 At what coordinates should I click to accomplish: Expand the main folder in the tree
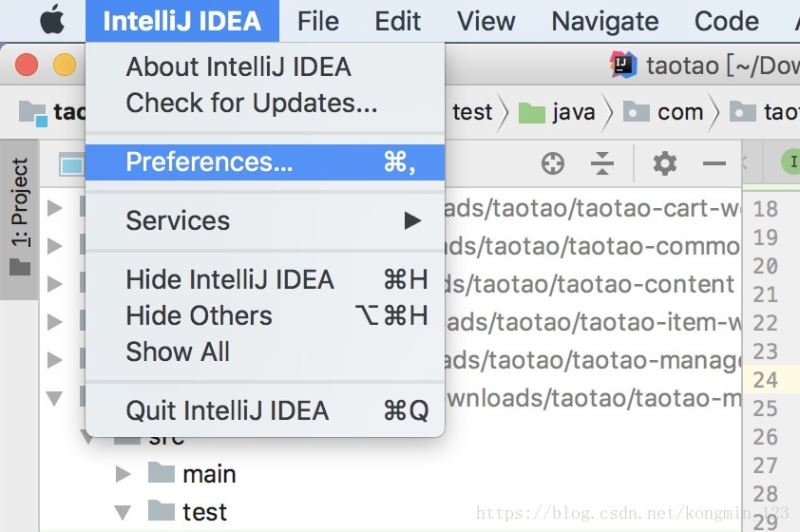click(124, 473)
